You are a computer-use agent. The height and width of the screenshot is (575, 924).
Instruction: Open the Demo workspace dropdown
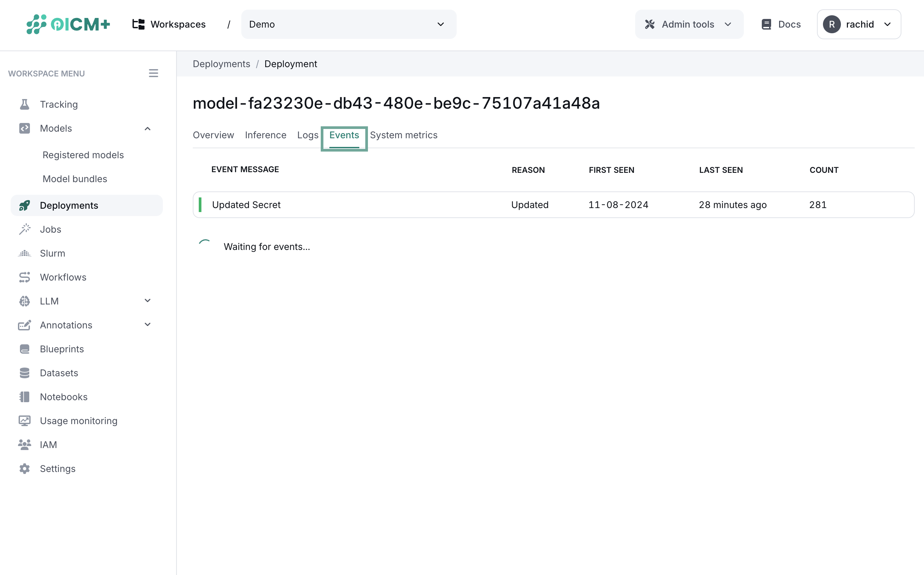click(x=348, y=24)
